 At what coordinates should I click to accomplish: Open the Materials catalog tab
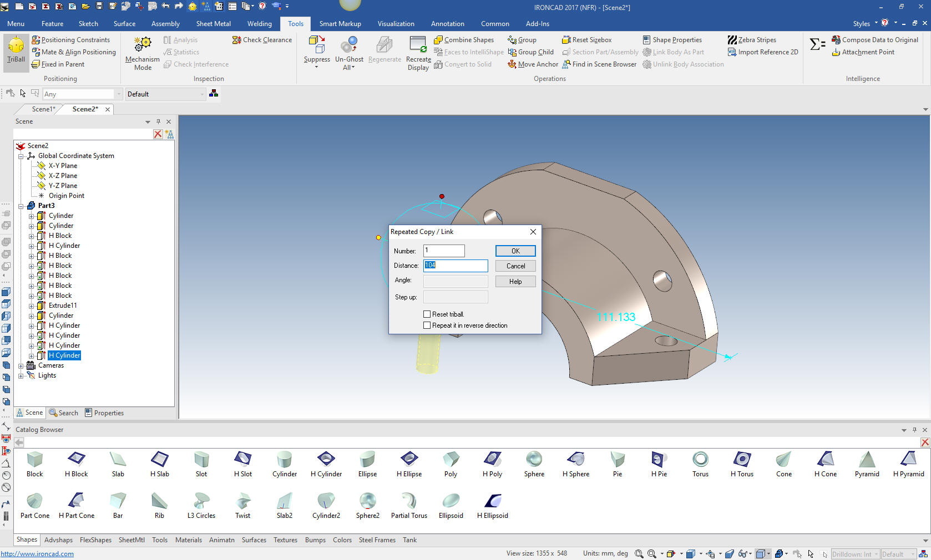(188, 540)
